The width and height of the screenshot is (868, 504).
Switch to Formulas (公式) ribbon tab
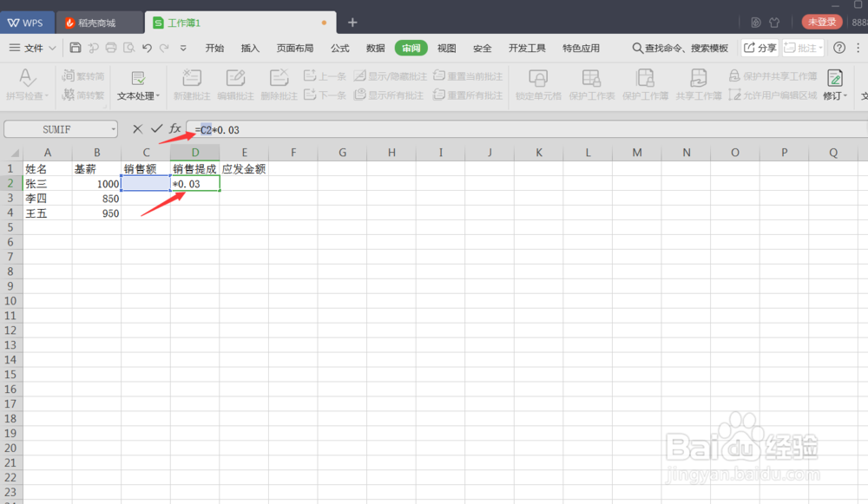coord(340,48)
